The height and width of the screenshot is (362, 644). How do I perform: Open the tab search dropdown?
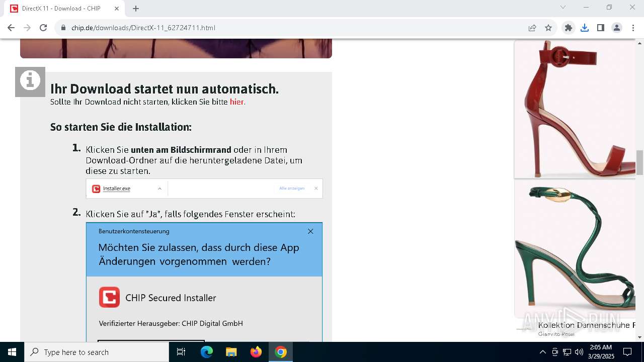563,7
